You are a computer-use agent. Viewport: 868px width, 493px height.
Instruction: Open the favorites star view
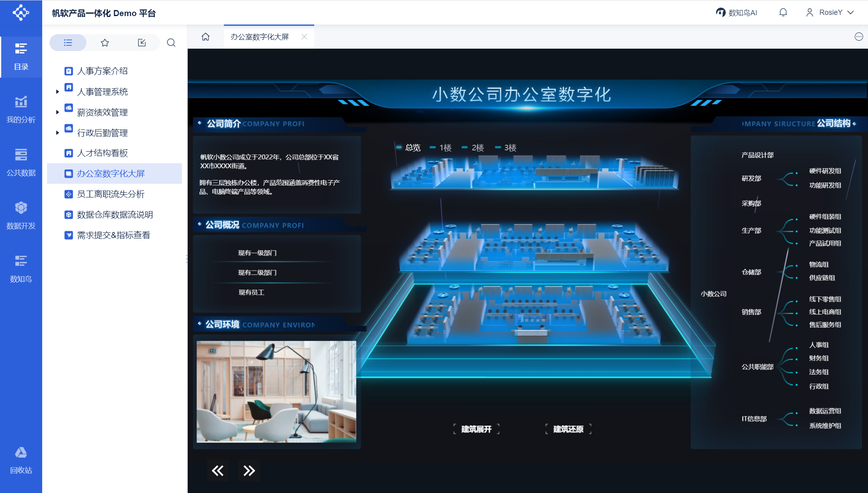pyautogui.click(x=105, y=43)
